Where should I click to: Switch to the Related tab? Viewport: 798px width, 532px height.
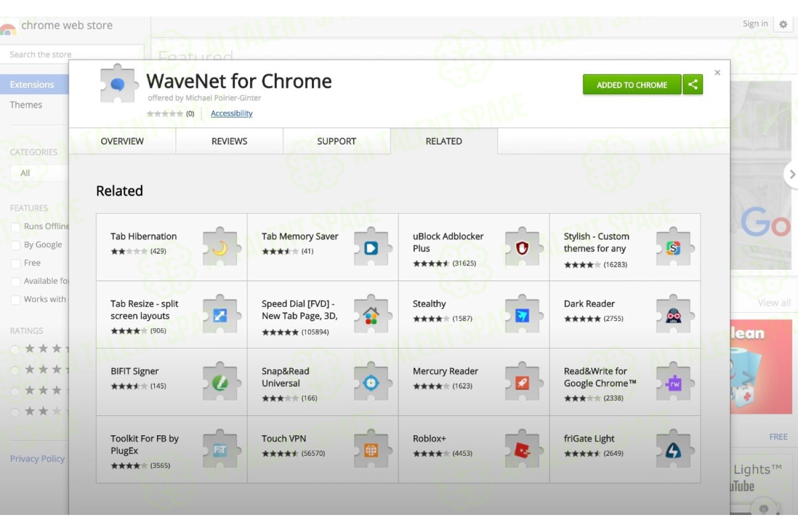(x=444, y=141)
